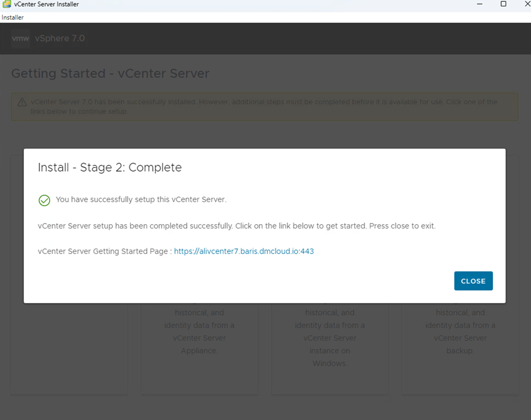Open the alivcenter7.baris.dmcloud.io:443 link

(x=243, y=252)
